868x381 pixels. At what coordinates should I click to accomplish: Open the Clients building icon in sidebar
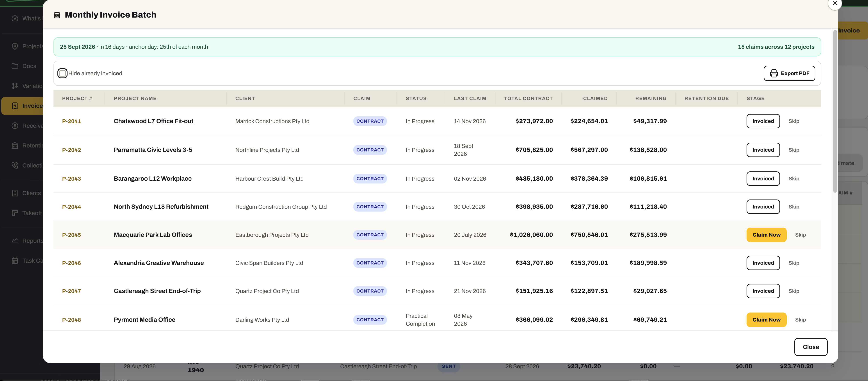(15, 193)
